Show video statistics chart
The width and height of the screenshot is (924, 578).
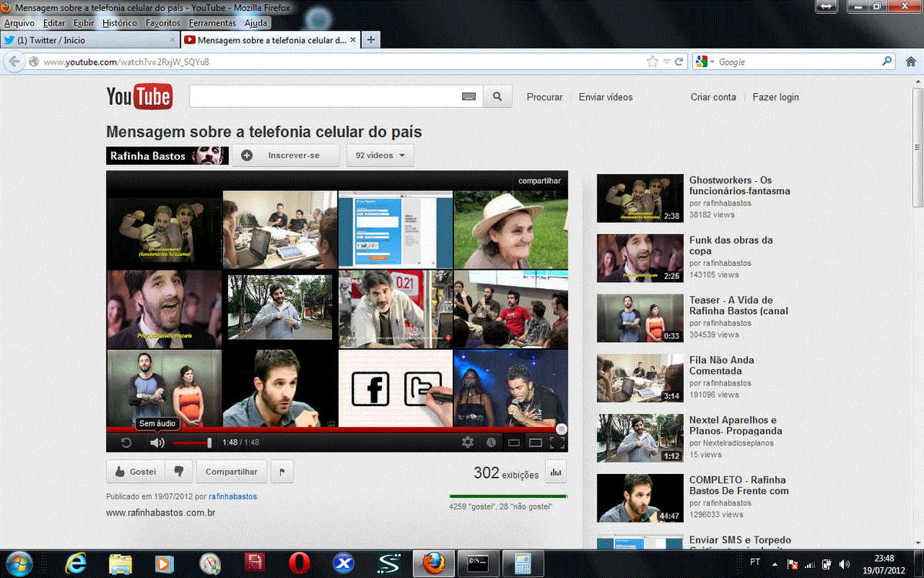click(x=555, y=472)
